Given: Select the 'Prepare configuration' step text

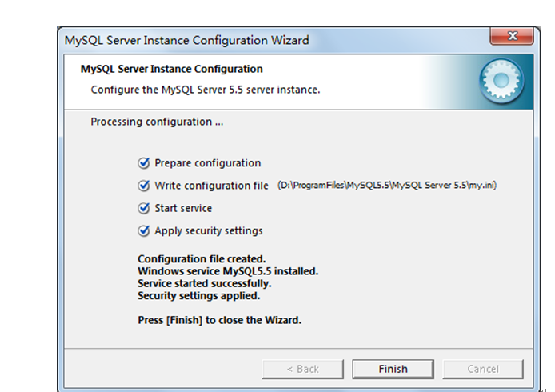Looking at the screenshot, I should tap(207, 163).
